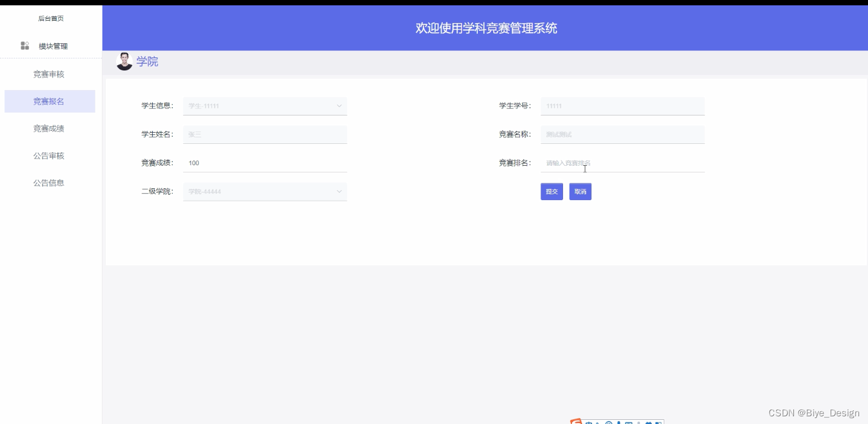Click the 学生学号 field showing 11111
This screenshot has height=424, width=868.
pos(622,106)
